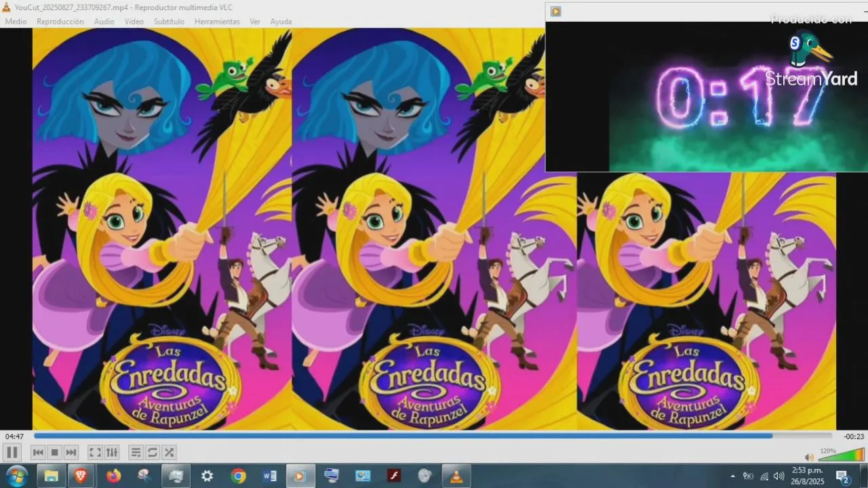Open the Ayuda menu

click(x=281, y=22)
